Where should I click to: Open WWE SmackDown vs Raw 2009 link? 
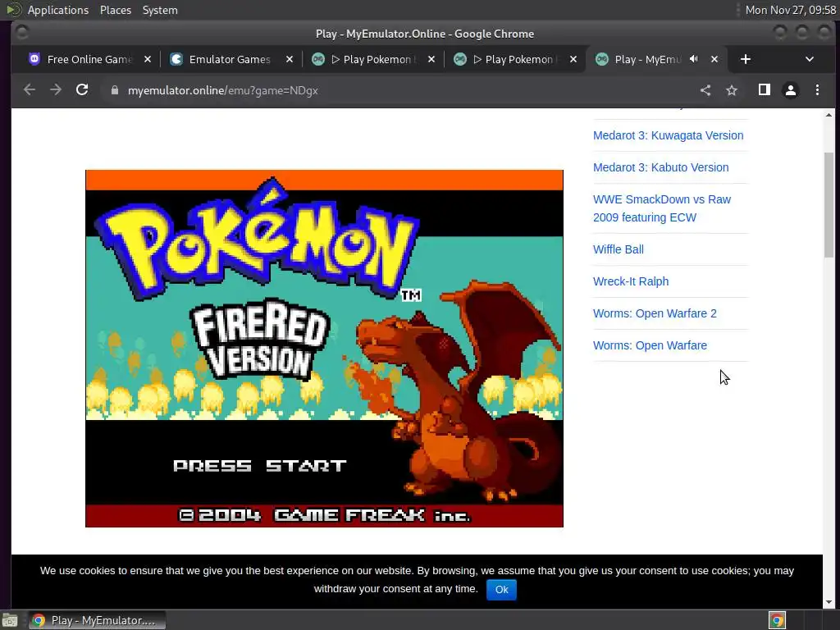pyautogui.click(x=662, y=208)
